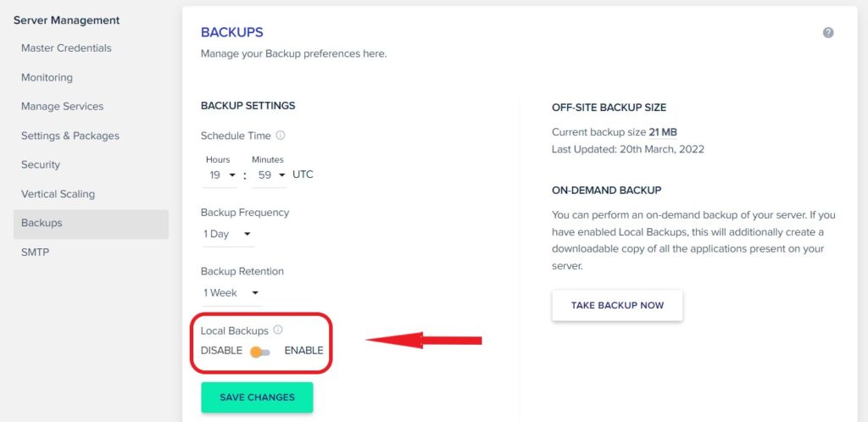Image resolution: width=868 pixels, height=422 pixels.
Task: Open Vertical Scaling settings
Action: click(58, 194)
